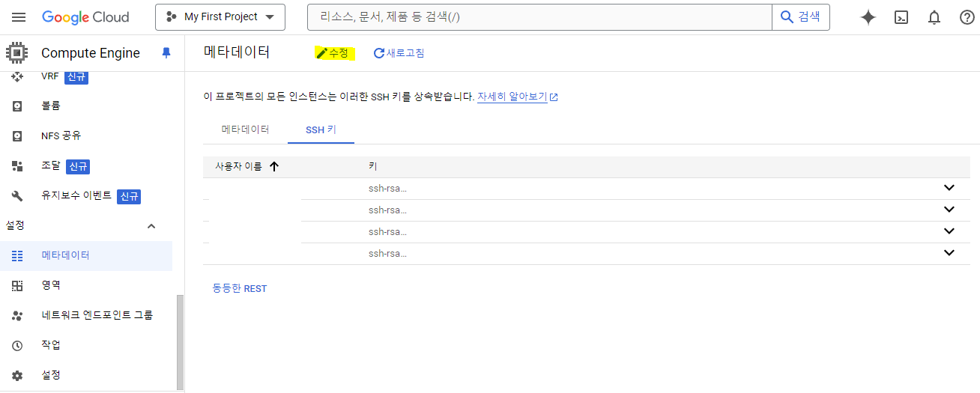Viewport: 980px width, 393px height.
Task: Click the 작업 clock icon
Action: [x=17, y=345]
